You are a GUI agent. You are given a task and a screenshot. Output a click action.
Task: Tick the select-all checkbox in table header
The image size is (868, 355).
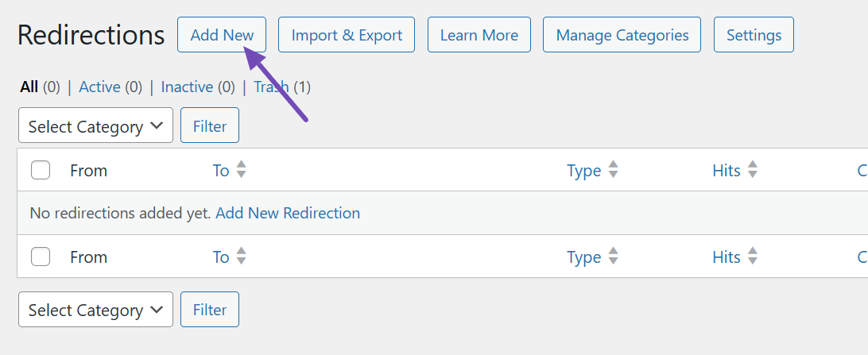tap(41, 170)
